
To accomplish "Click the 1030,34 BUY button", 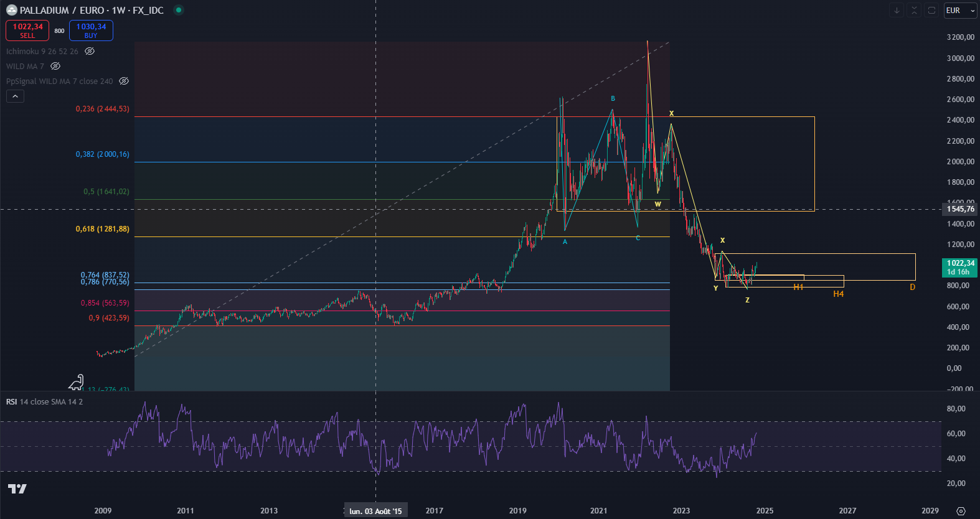I will coord(91,30).
